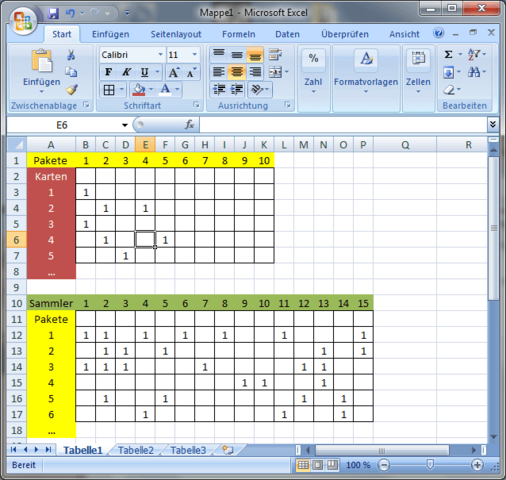Click the Find and Select binoculars
506x480 pixels.
coord(474,72)
